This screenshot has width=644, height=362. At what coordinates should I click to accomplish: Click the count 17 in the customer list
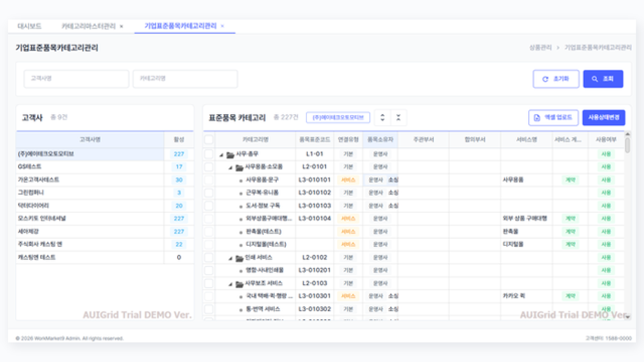click(x=179, y=167)
